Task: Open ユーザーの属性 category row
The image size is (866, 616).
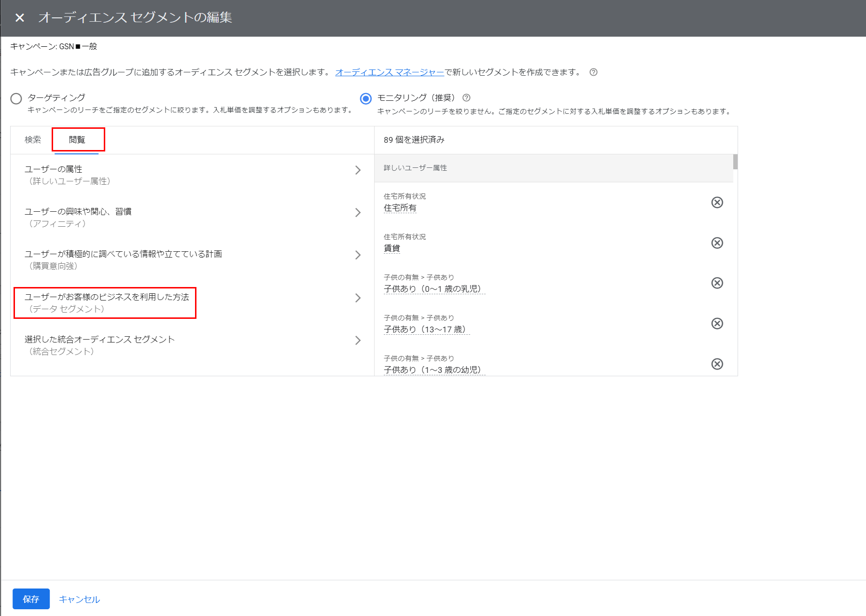Action: tap(192, 176)
